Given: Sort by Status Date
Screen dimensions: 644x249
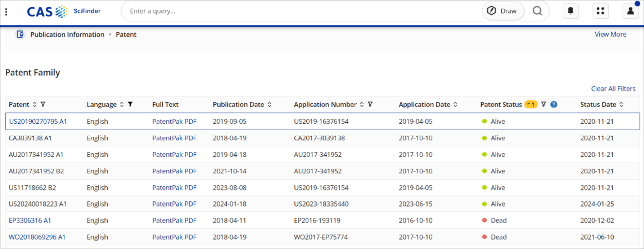Looking at the screenshot, I should 621,104.
